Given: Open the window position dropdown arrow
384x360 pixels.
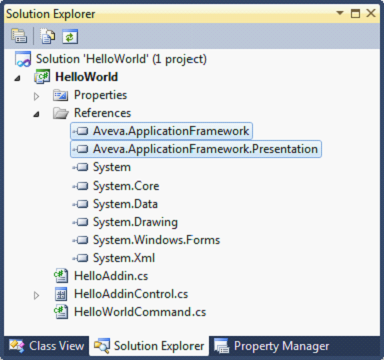Looking at the screenshot, I should click(340, 13).
